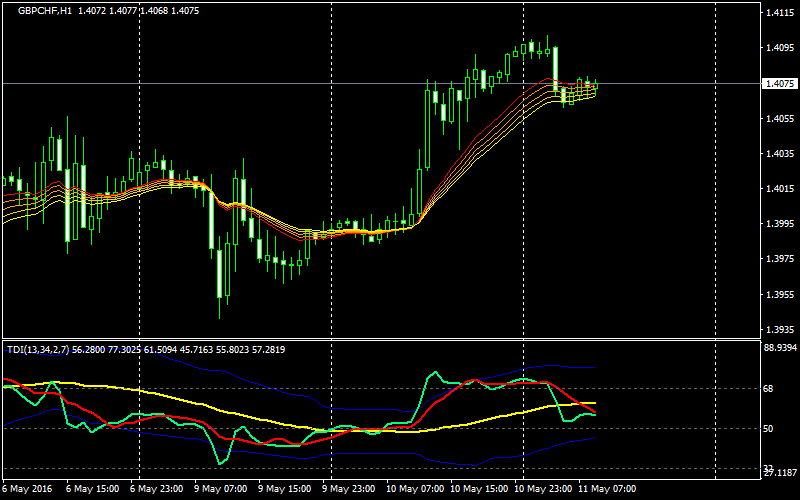The image size is (800, 500).
Task: Click the TDI(13,34,2,7) indicator label
Action: [38, 349]
